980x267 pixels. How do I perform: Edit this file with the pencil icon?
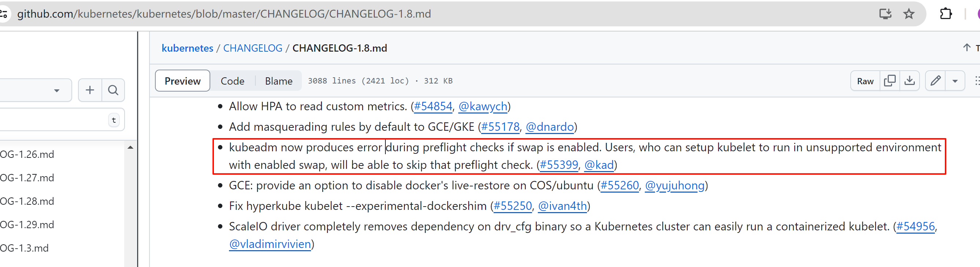pyautogui.click(x=936, y=81)
